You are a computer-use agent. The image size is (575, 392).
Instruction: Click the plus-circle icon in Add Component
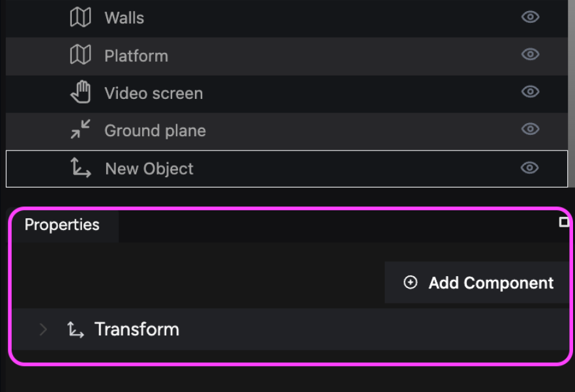(x=410, y=283)
